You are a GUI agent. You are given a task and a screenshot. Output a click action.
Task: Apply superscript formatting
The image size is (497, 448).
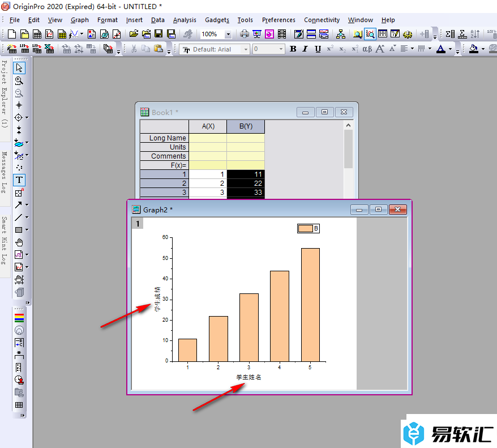(330, 49)
